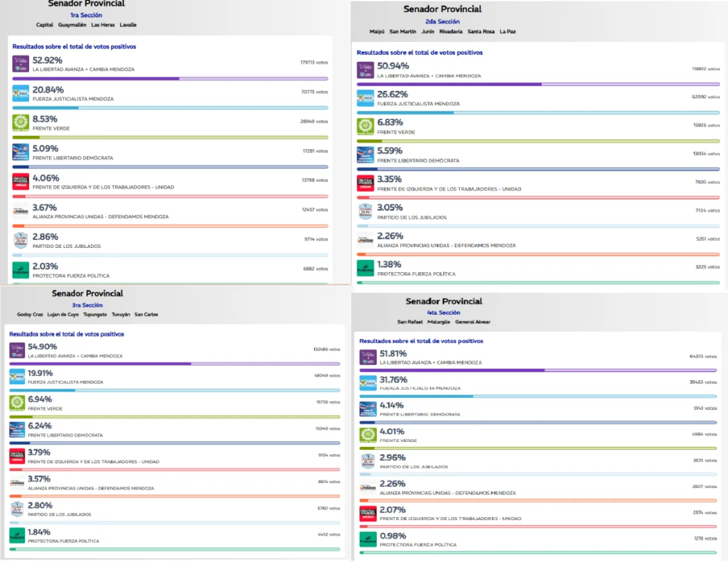The image size is (728, 562).
Task: Open the 1ra Sección link
Action: pos(86,16)
